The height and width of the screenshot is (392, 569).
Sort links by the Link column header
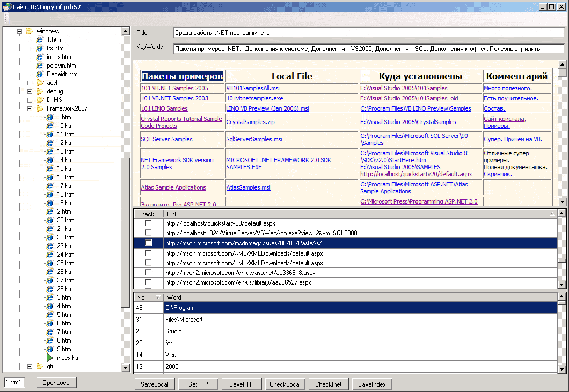pos(360,214)
